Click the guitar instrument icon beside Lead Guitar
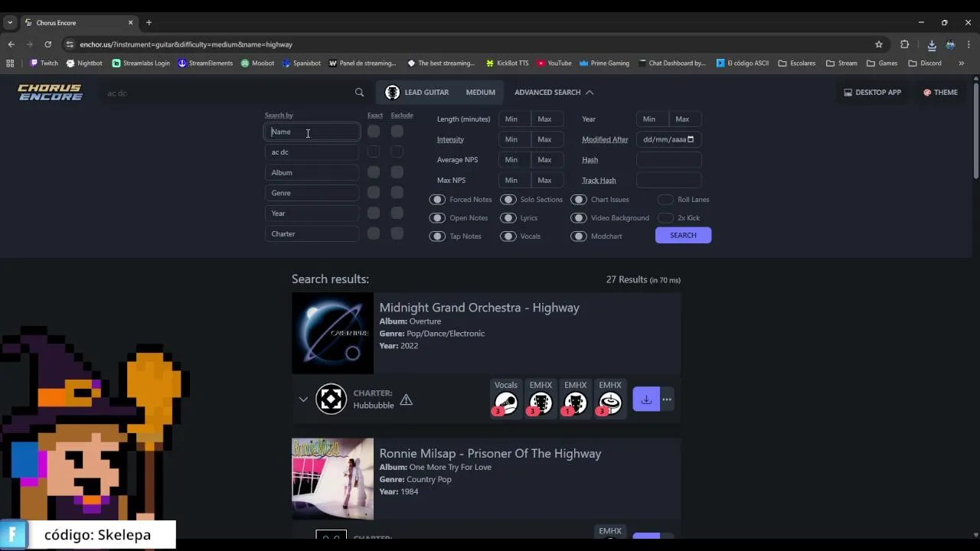The width and height of the screenshot is (980, 551). point(392,93)
